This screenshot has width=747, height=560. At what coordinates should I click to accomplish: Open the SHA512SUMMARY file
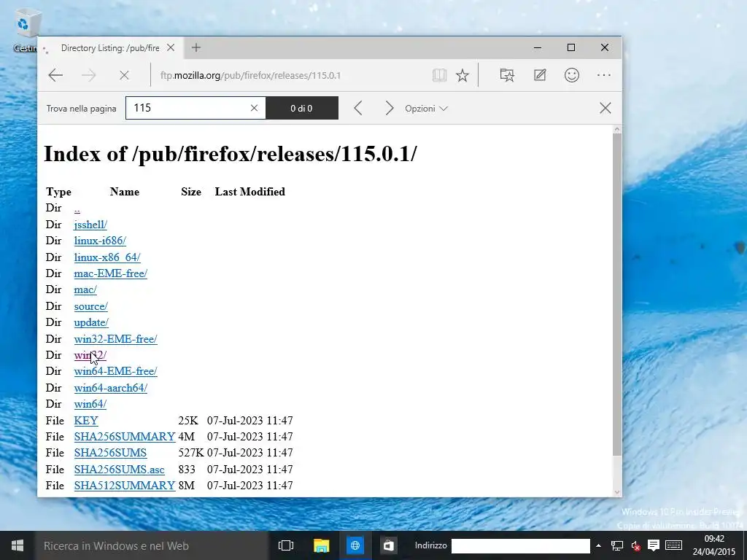coord(125,485)
